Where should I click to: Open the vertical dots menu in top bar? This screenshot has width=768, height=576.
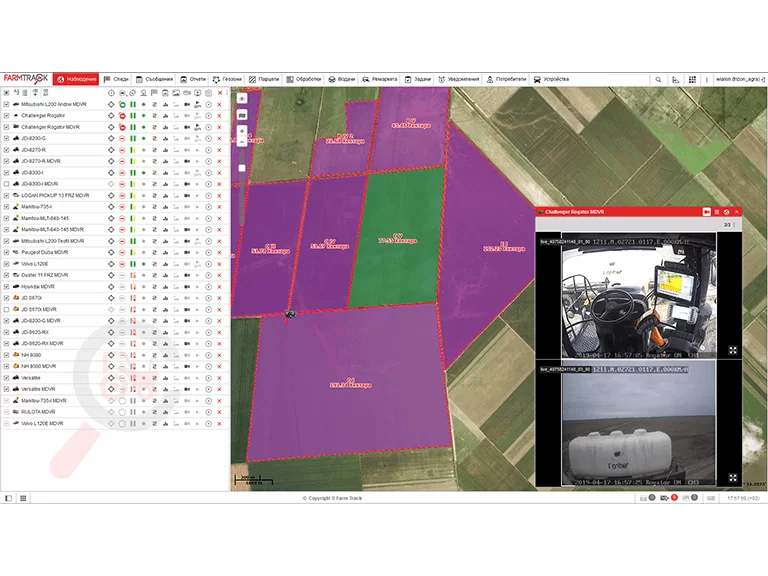(x=707, y=79)
